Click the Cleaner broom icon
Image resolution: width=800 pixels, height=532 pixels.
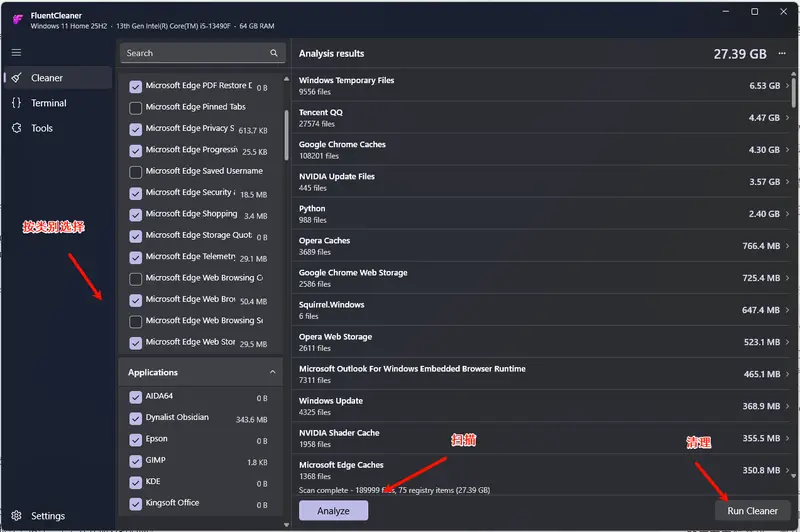[16, 78]
